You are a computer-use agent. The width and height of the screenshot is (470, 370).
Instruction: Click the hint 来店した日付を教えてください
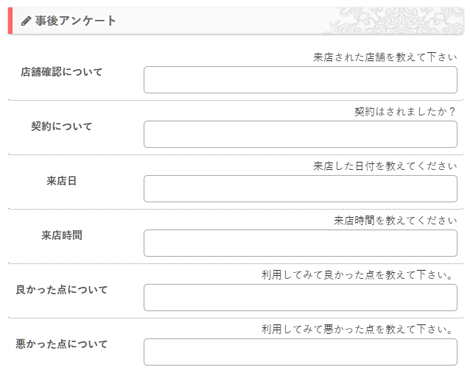coord(385,166)
